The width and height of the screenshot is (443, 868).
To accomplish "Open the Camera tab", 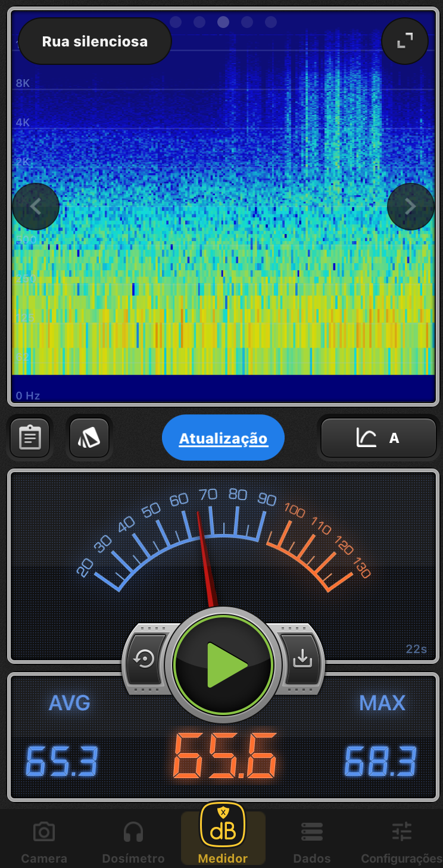I will pyautogui.click(x=44, y=842).
